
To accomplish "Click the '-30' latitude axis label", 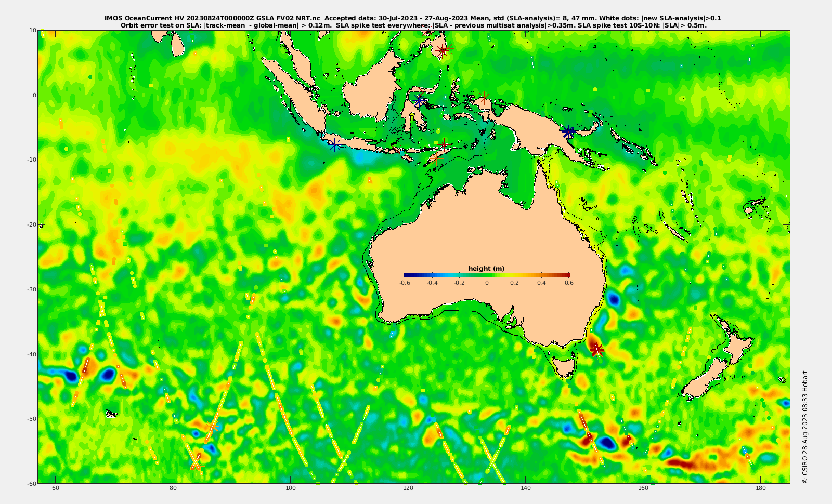I will [x=32, y=289].
